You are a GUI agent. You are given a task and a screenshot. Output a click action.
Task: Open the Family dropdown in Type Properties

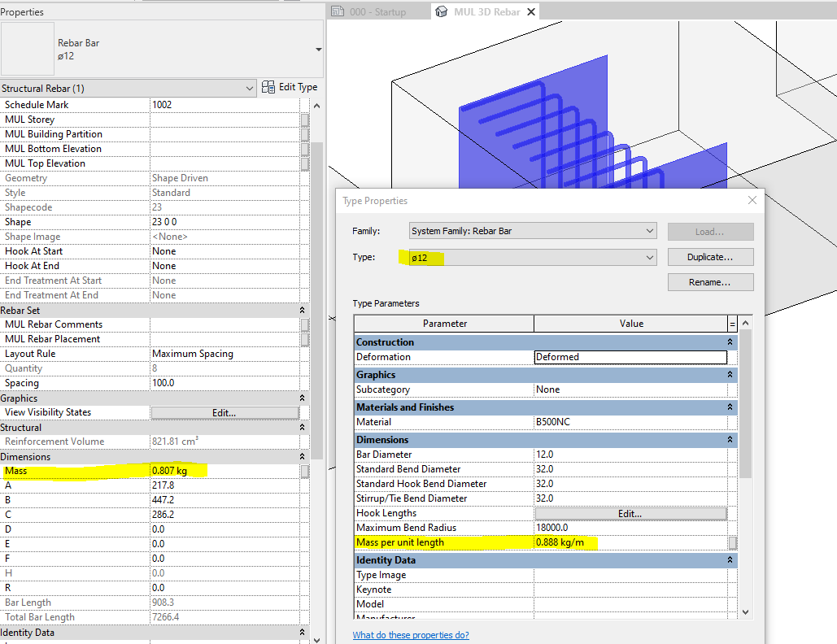click(x=648, y=231)
